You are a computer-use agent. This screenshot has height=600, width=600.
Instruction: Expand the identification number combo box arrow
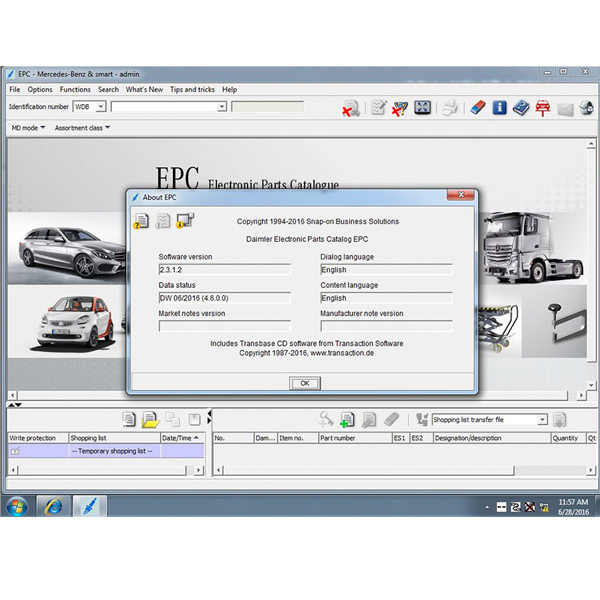(x=222, y=107)
